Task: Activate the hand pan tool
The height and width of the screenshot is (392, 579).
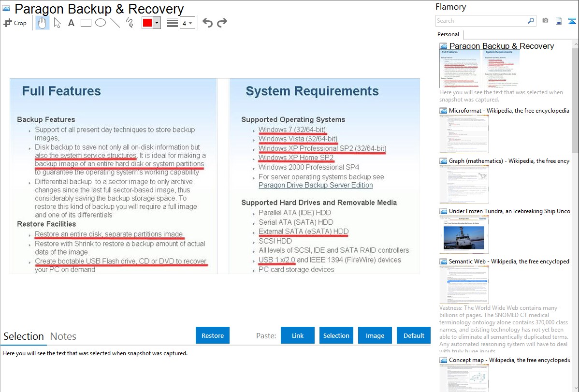Action: (x=42, y=23)
